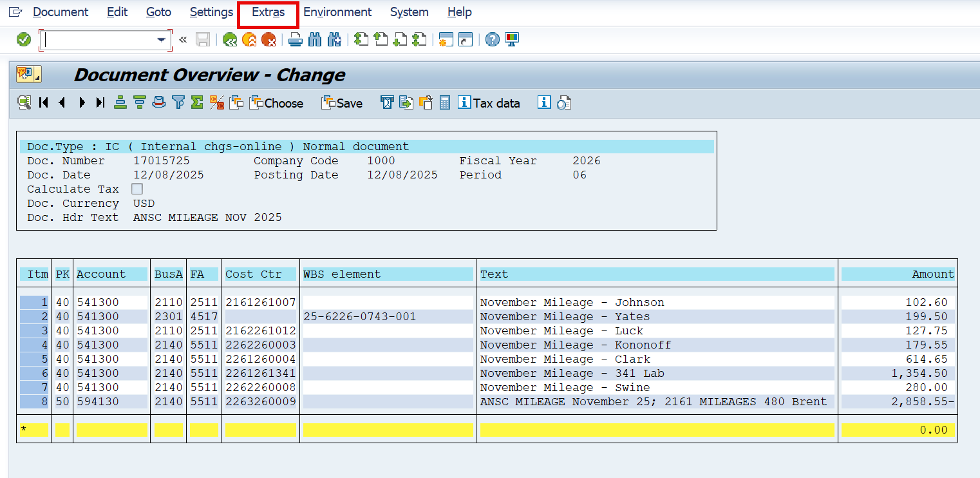The image size is (980, 478).
Task: Enable the Calculate Tax checkbox
Action: click(137, 189)
